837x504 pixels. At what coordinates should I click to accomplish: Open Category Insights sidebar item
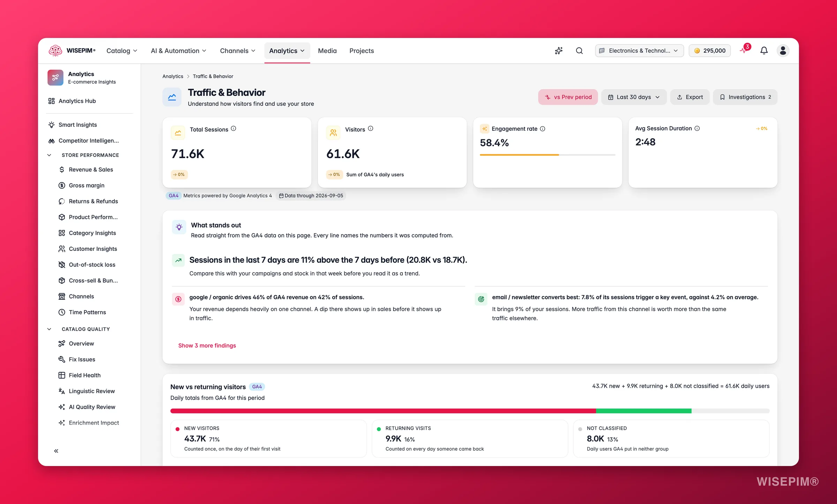click(x=94, y=233)
